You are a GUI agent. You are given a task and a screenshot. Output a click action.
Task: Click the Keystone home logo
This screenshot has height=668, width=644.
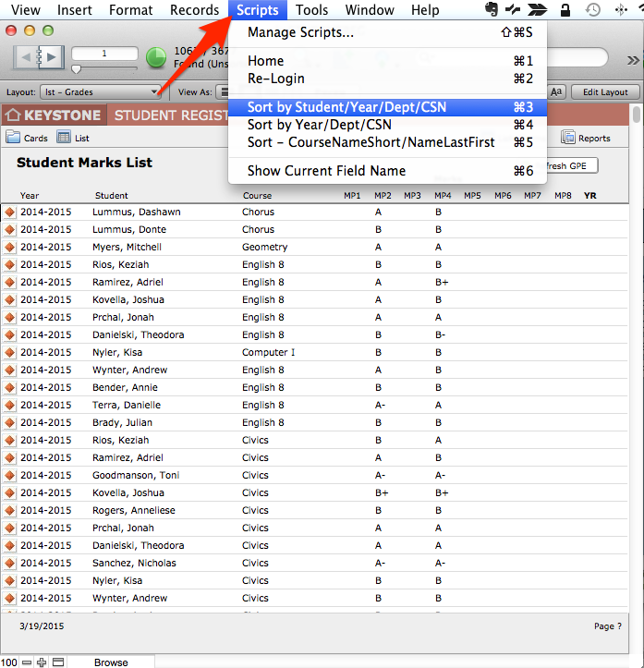click(55, 115)
